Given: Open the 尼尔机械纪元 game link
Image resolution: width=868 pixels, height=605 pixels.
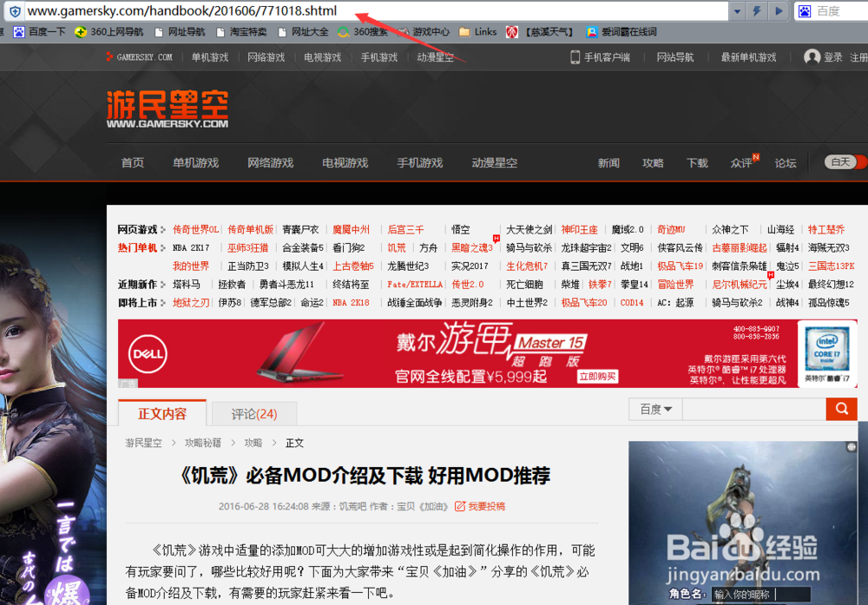Looking at the screenshot, I should click(740, 284).
